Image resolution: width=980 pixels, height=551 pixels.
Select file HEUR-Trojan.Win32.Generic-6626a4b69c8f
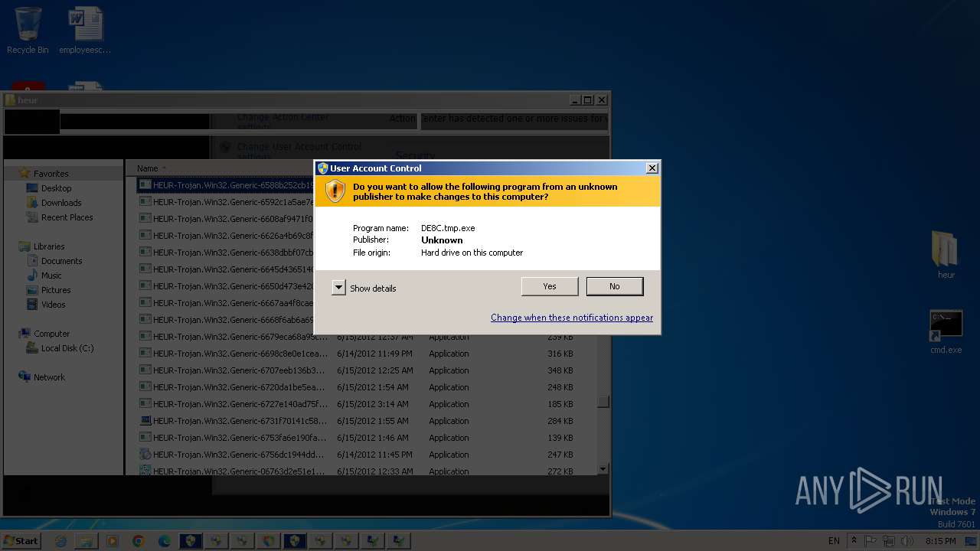tap(226, 236)
